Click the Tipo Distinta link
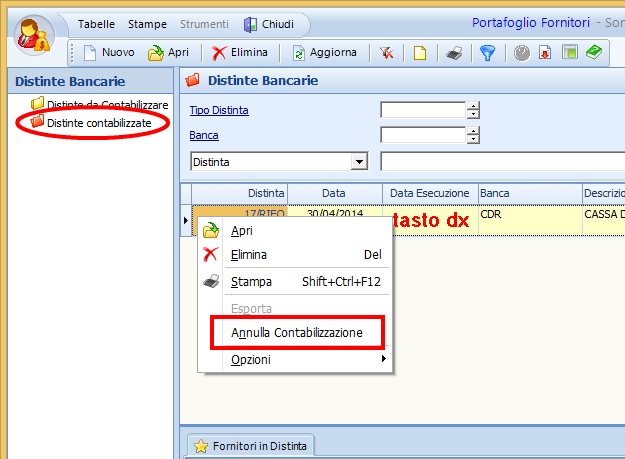 [219, 110]
